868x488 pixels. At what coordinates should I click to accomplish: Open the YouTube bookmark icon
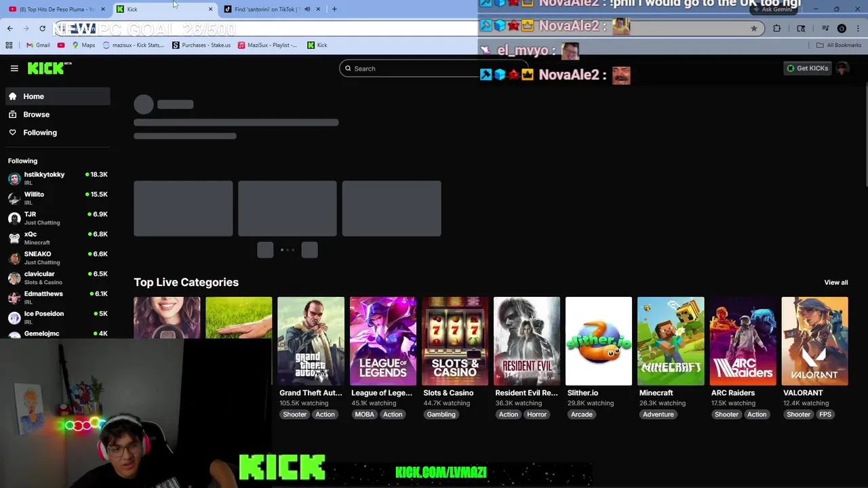61,45
